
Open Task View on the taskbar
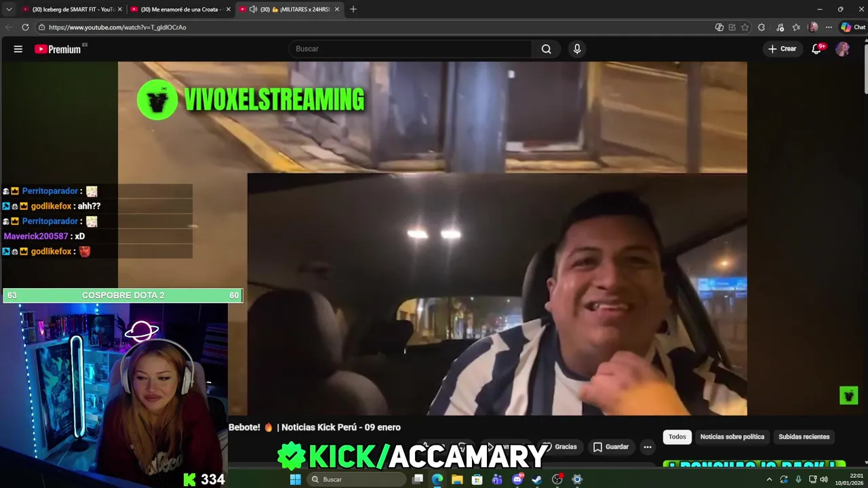click(418, 479)
